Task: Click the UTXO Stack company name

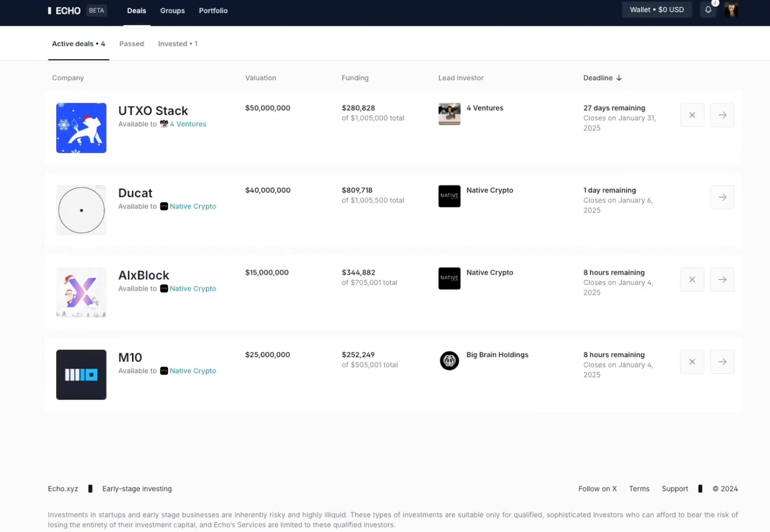Action: pos(153,111)
